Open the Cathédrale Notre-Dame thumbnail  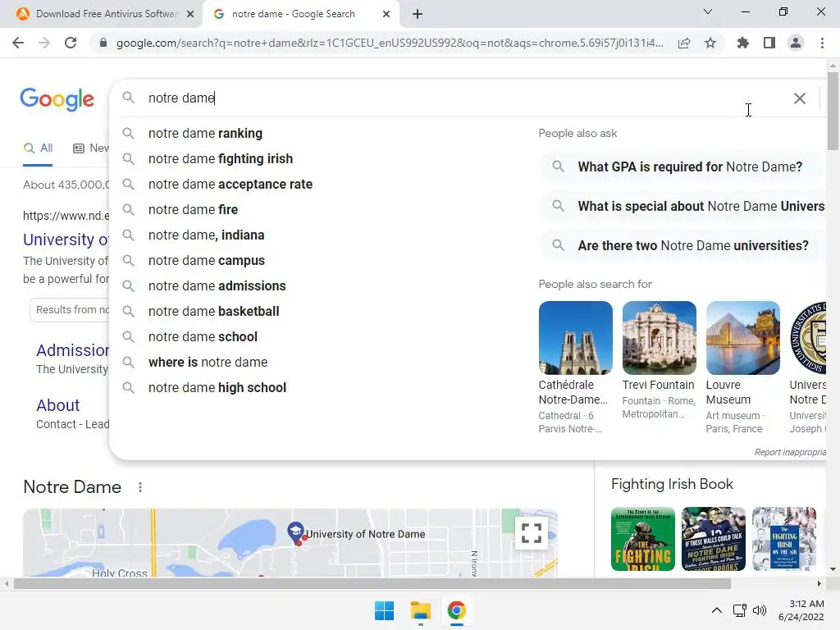tap(575, 338)
